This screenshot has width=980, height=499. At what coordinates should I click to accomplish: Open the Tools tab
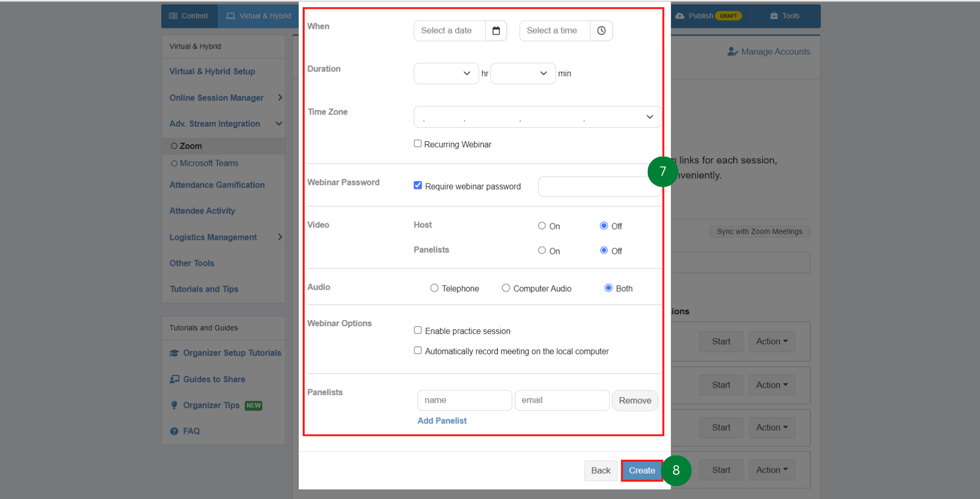pyautogui.click(x=785, y=16)
